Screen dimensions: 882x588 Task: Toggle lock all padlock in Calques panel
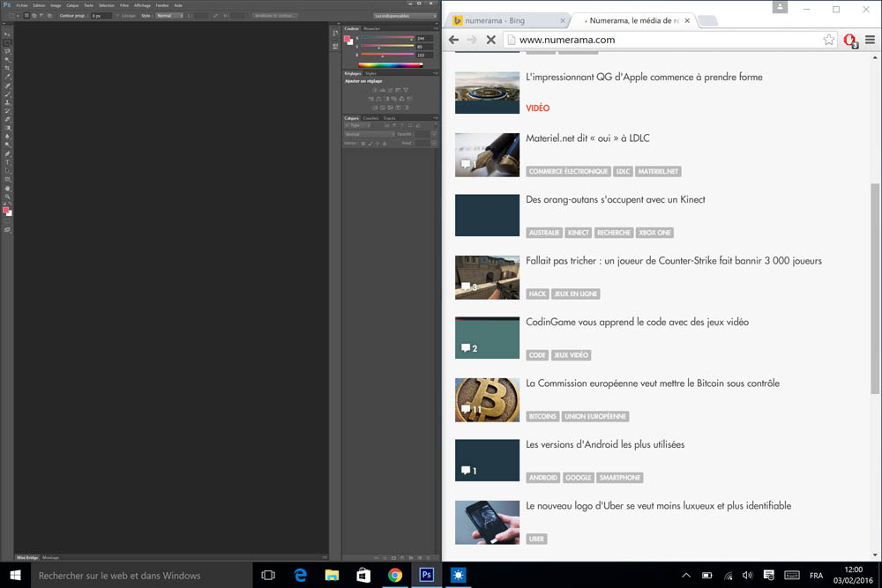[385, 144]
